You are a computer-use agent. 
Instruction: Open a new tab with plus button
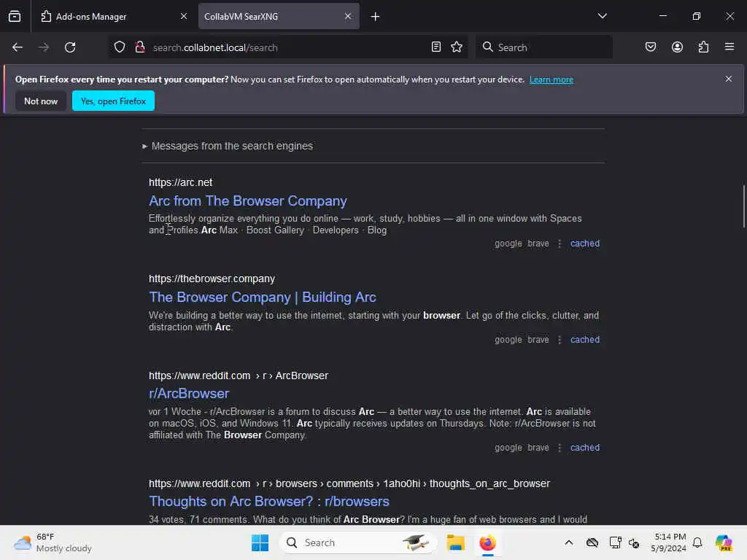[376, 17]
